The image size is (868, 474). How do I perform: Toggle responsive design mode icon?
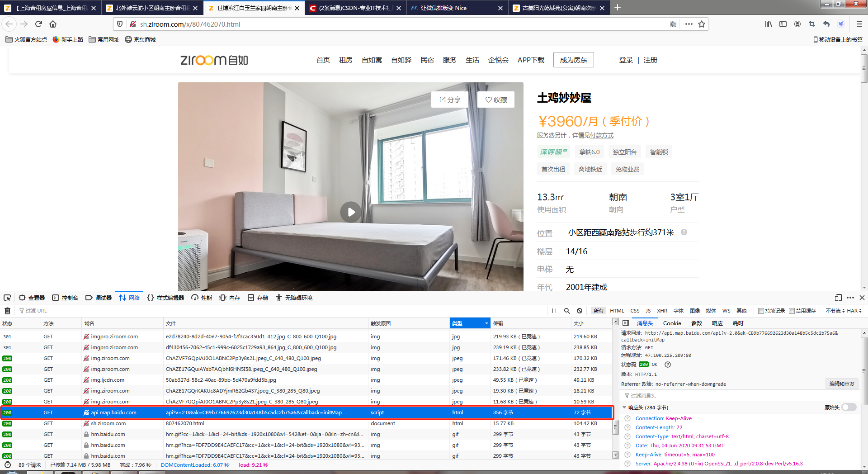tap(838, 298)
